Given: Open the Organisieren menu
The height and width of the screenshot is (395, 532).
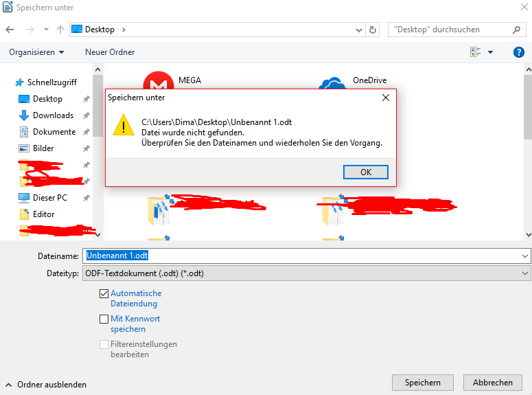Looking at the screenshot, I should [x=36, y=52].
